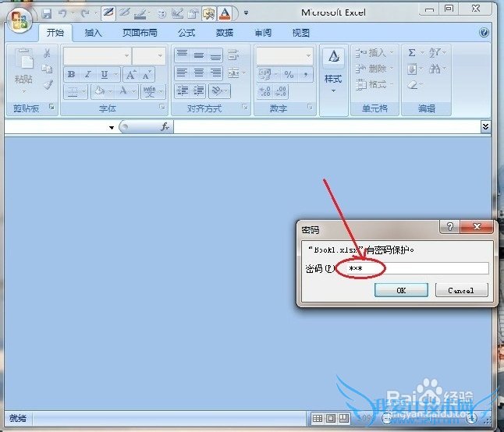Open Customize Quick Access Toolbar dropdown
Image resolution: width=504 pixels, height=432 pixels.
click(246, 13)
